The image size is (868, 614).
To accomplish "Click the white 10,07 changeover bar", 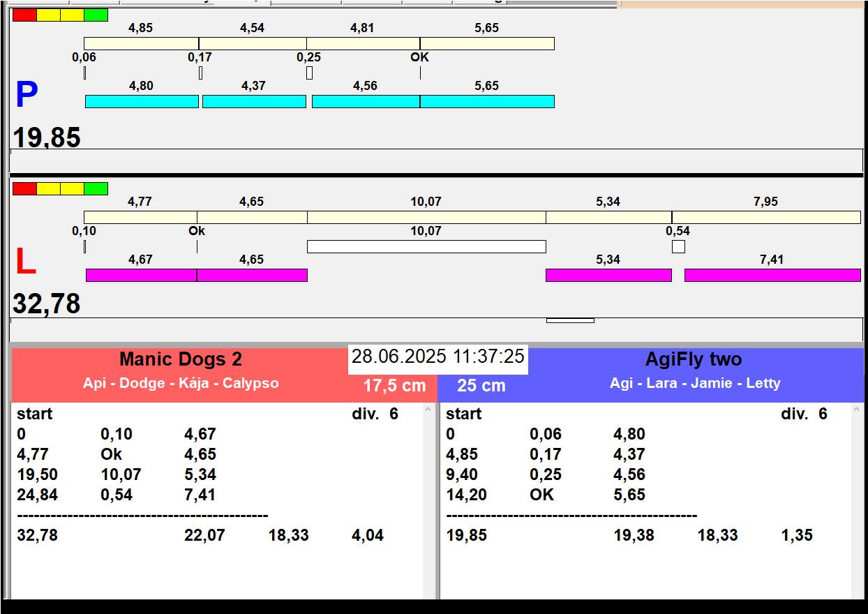I will 426,246.
